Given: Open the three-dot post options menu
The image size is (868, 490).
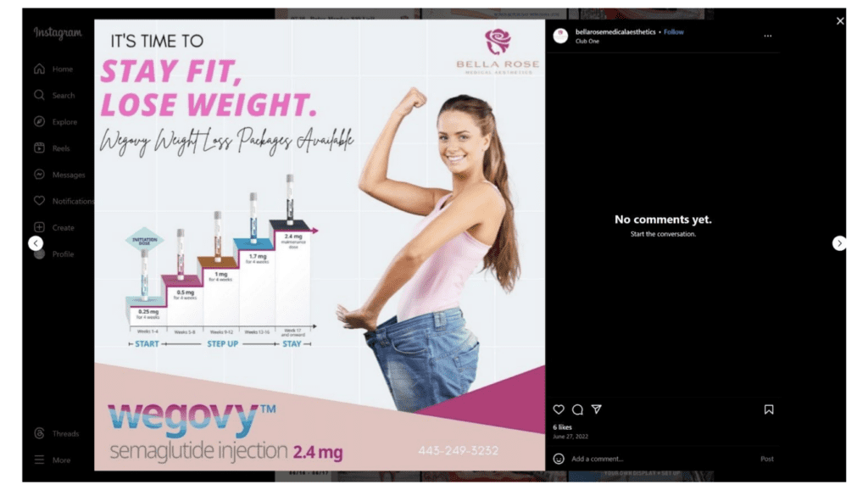Looking at the screenshot, I should [x=768, y=36].
